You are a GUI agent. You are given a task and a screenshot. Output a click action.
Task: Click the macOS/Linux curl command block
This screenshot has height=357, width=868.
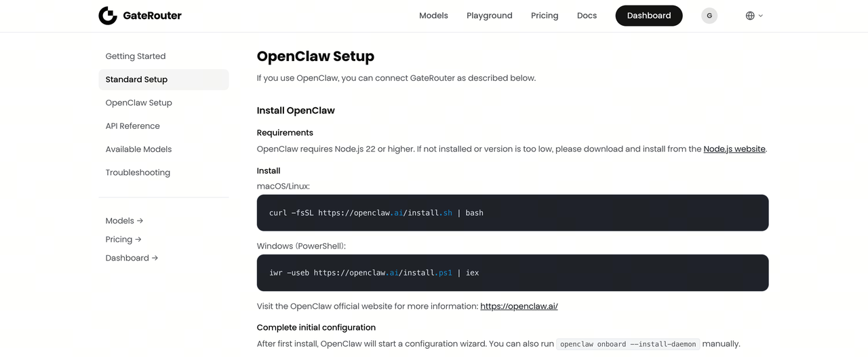[x=512, y=213]
